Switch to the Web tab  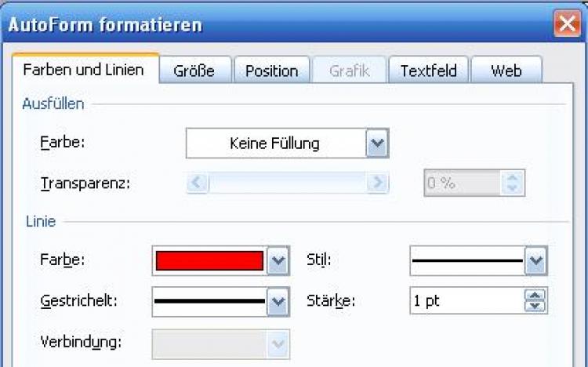506,71
